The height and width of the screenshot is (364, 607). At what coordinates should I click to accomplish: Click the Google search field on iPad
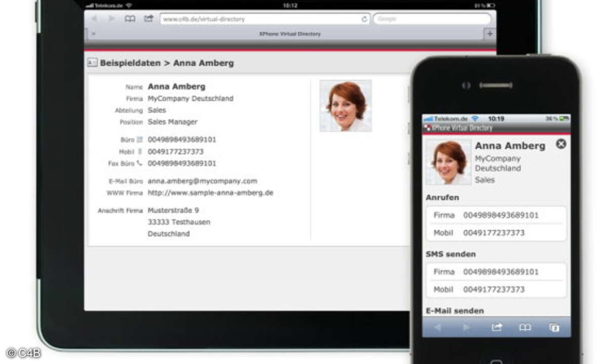point(432,19)
